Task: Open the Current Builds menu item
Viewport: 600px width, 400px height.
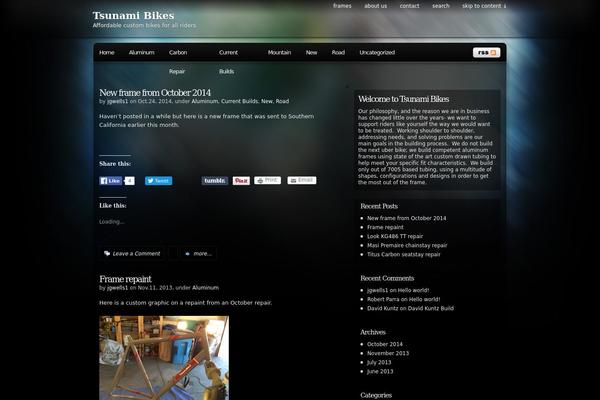Action: coord(228,62)
